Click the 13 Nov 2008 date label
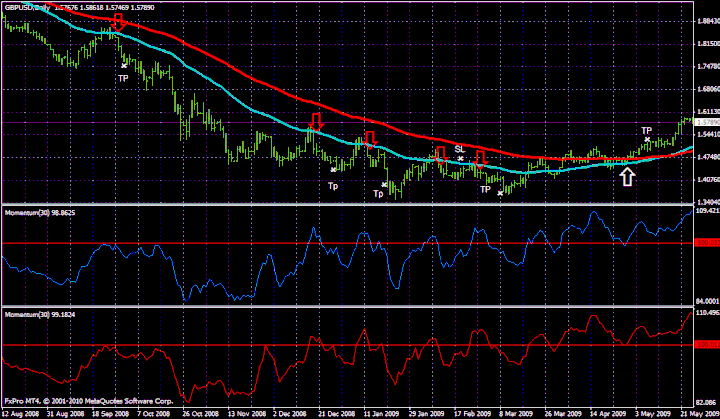Screen dimensions: 720x419 pyautogui.click(x=246, y=414)
